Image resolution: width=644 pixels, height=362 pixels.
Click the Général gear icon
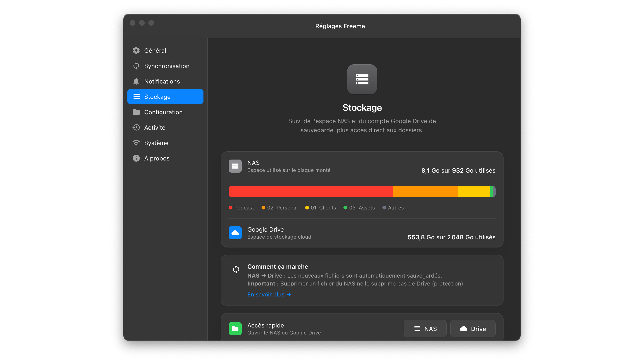[x=136, y=50]
